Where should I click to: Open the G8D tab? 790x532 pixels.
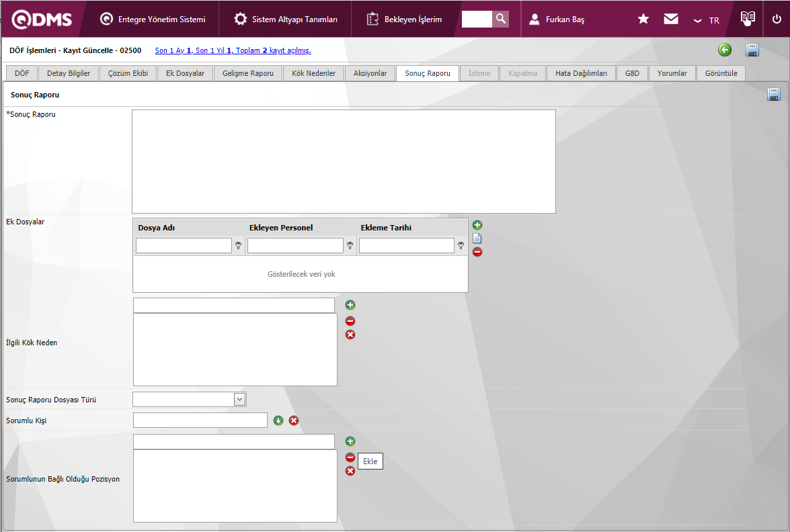click(x=632, y=73)
